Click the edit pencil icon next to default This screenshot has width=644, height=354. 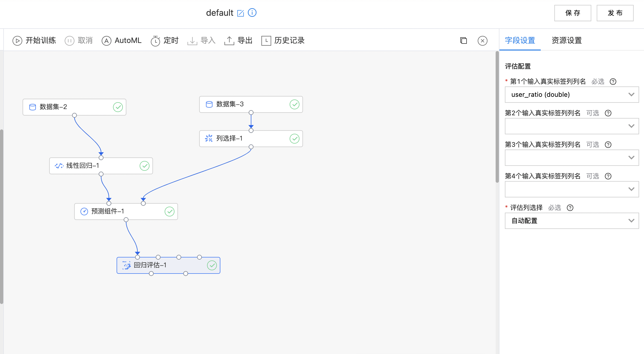pos(240,13)
